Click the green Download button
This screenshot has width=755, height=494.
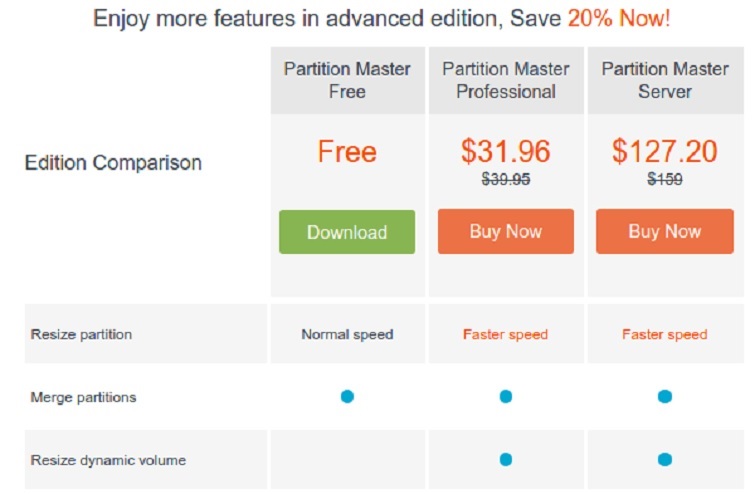click(347, 232)
